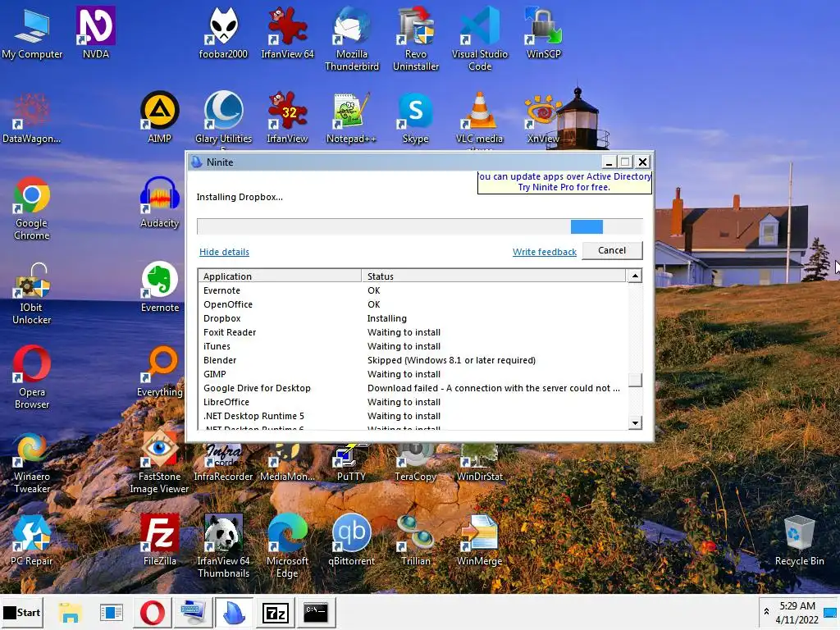This screenshot has height=630, width=840.
Task: Open qBittorrent desktop shortcut
Action: coord(351,540)
